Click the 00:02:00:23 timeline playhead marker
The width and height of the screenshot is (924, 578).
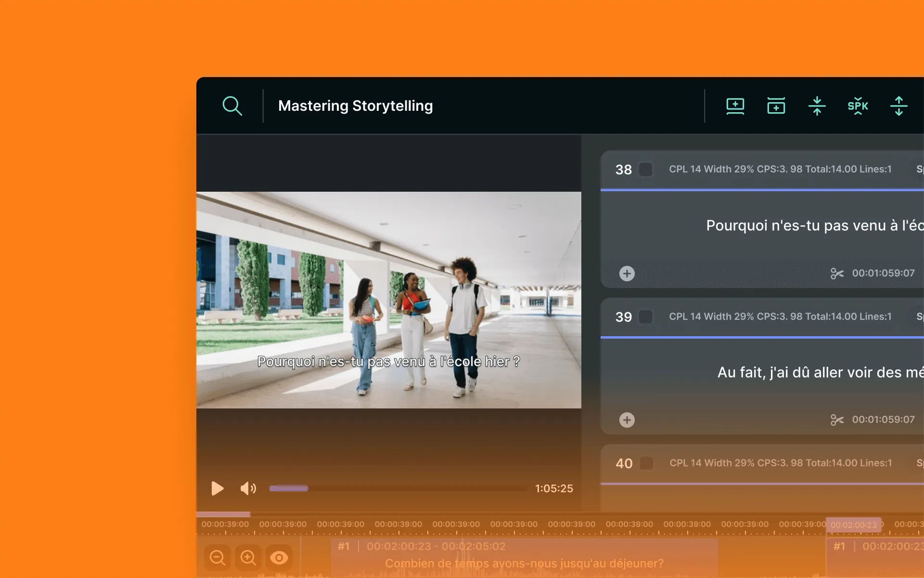click(854, 525)
